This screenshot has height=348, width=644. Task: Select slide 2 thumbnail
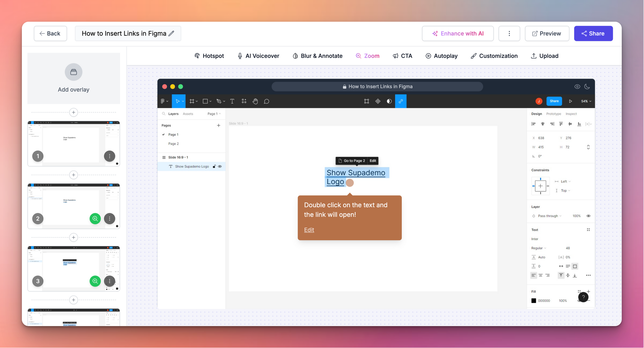coord(73,206)
